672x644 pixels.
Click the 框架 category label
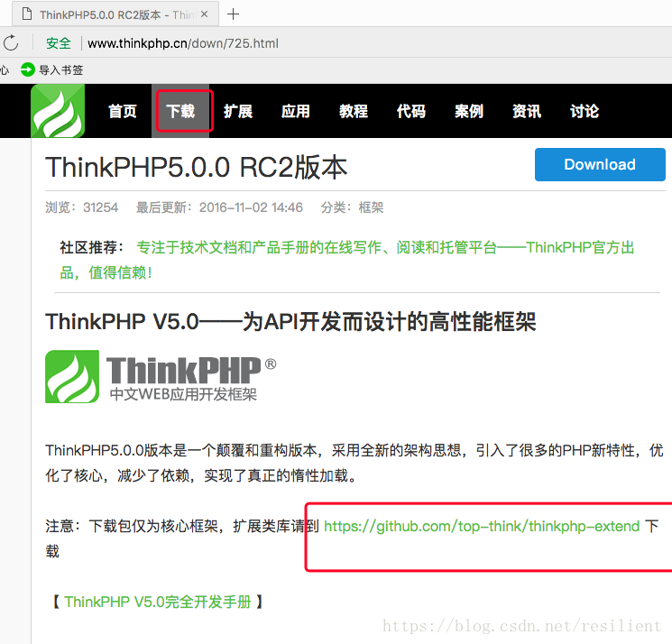(x=371, y=207)
